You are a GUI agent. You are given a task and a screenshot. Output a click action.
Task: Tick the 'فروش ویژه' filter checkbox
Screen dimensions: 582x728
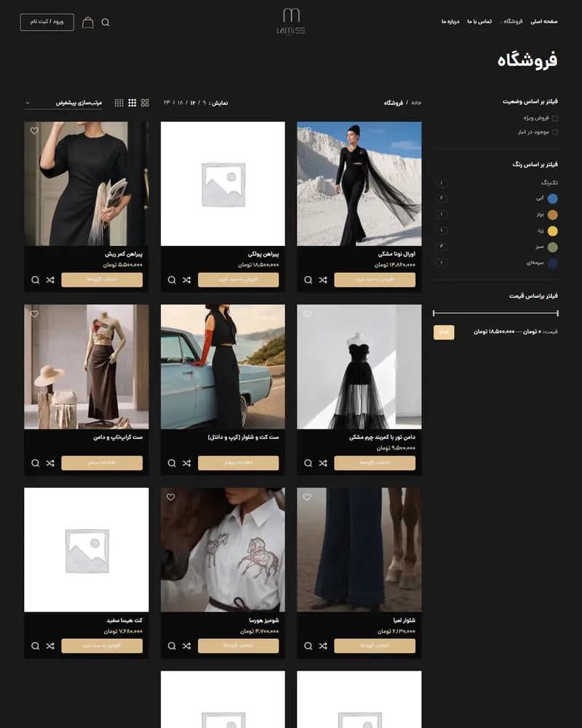tap(555, 119)
